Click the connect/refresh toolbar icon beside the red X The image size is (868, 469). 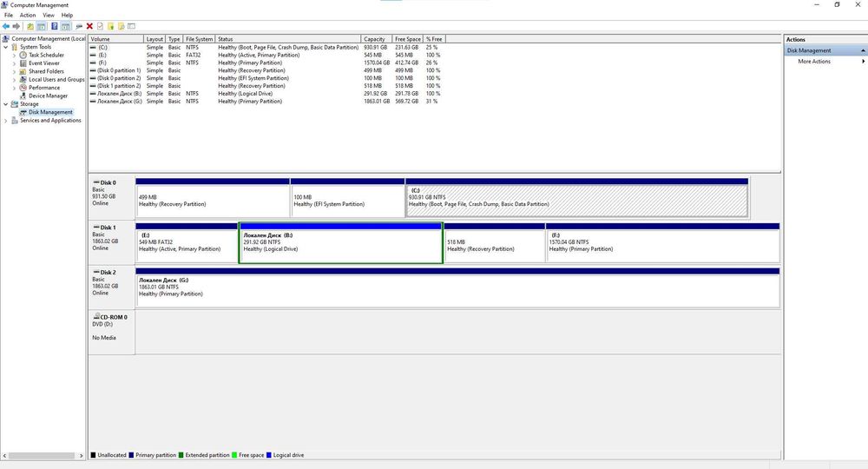point(79,26)
